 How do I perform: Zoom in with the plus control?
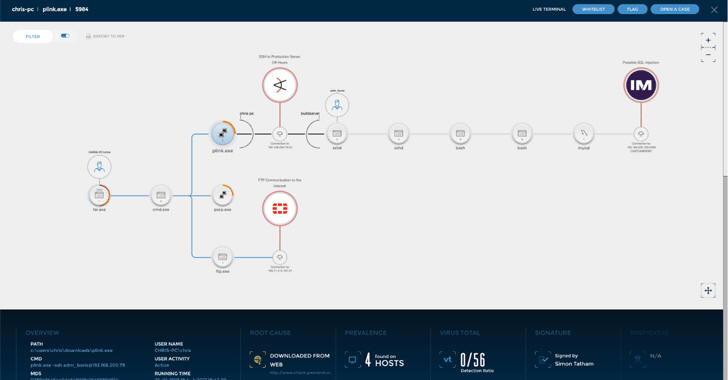(x=708, y=40)
